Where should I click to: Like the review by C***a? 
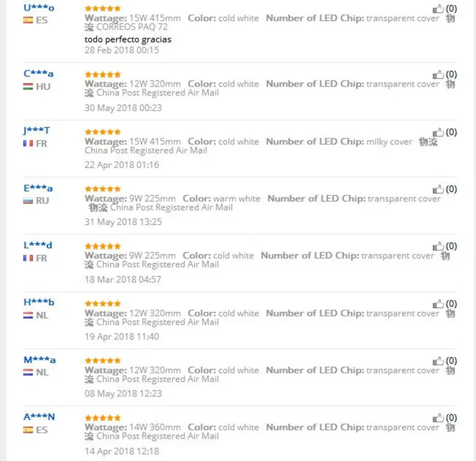(x=438, y=74)
